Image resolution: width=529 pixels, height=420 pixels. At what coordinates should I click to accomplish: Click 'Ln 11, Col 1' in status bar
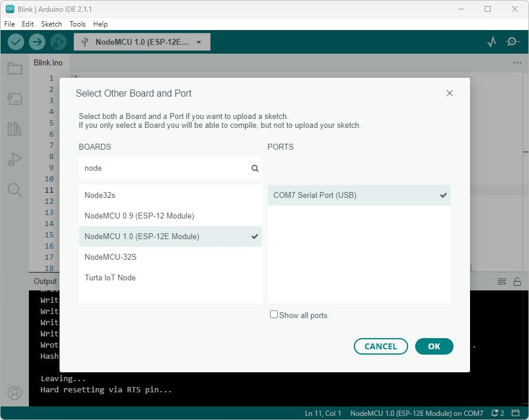[x=323, y=414]
